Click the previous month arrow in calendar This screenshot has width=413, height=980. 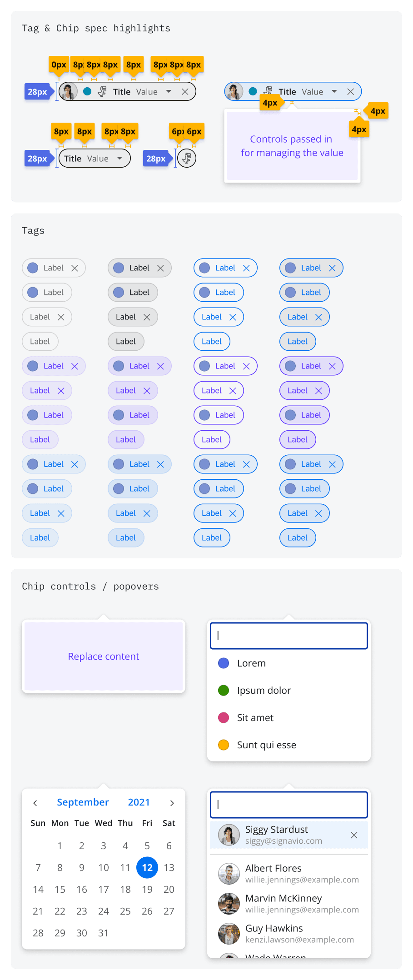pos(35,803)
